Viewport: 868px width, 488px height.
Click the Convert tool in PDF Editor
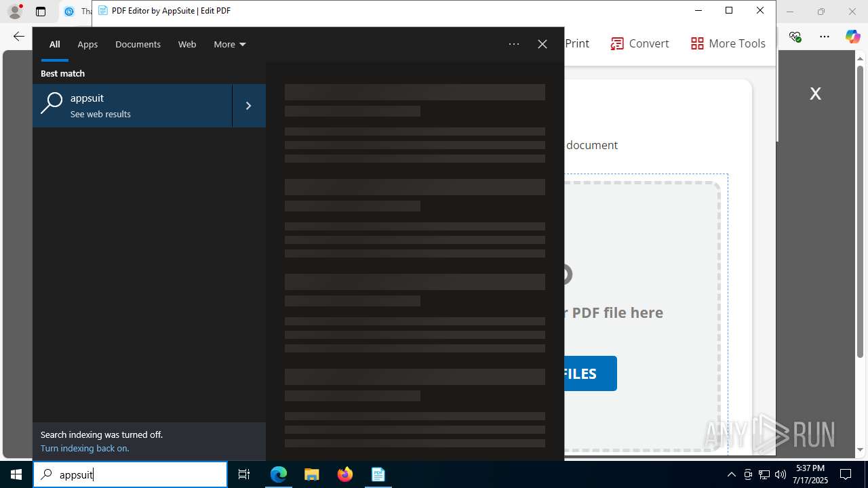click(639, 43)
